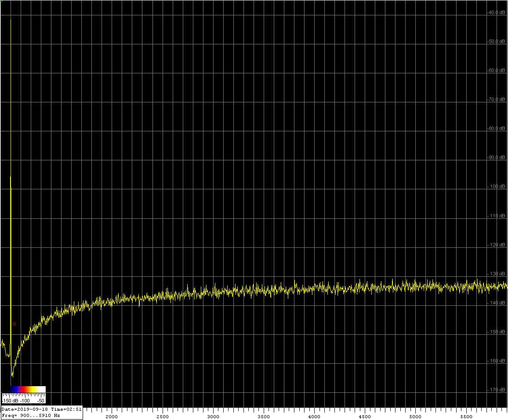
Task: Click the 4000 Hz frequency axis label
Action: point(314,417)
